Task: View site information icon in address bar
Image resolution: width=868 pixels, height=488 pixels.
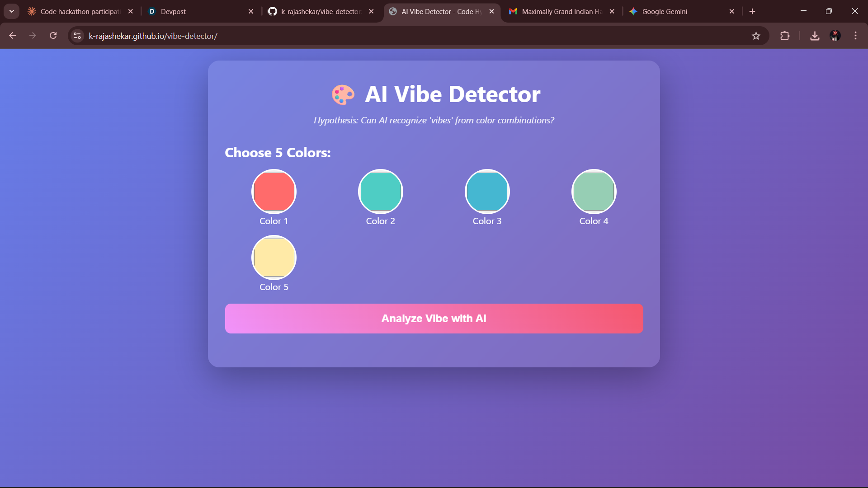Action: pos(77,36)
